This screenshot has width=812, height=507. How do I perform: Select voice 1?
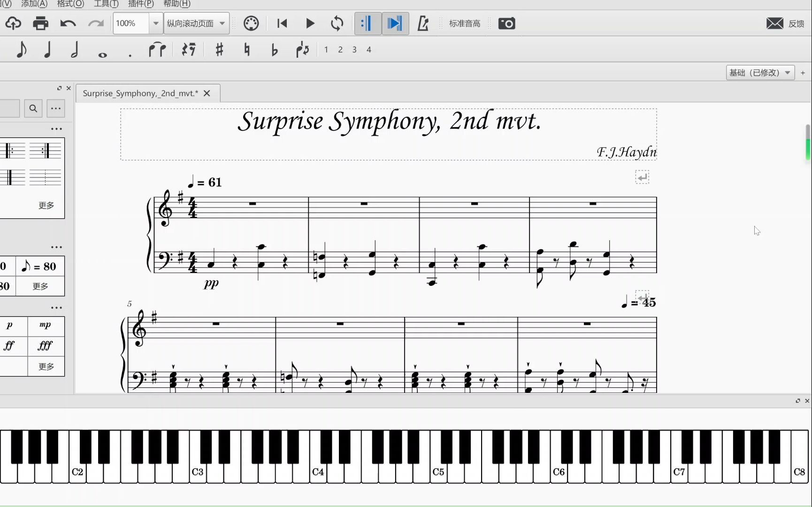point(326,49)
